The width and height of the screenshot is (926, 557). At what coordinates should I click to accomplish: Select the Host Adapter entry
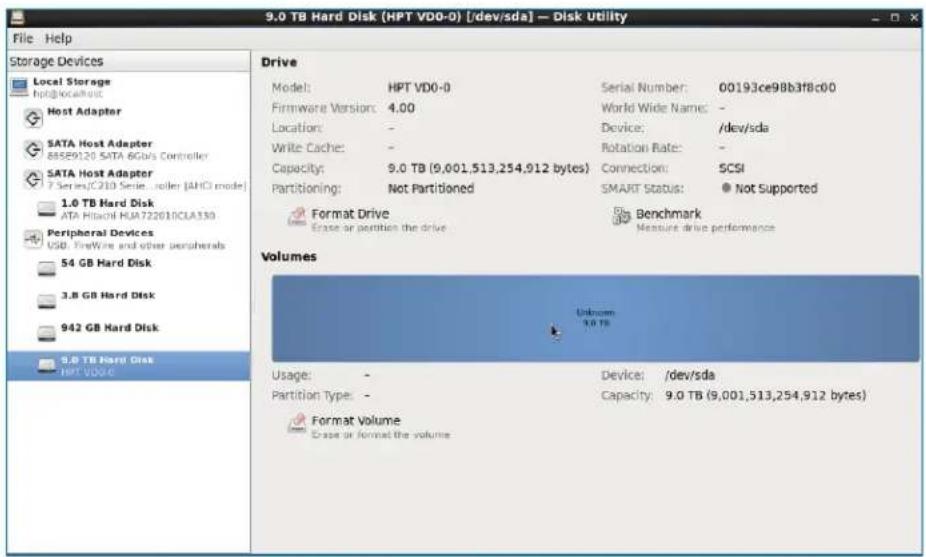[x=129, y=118]
